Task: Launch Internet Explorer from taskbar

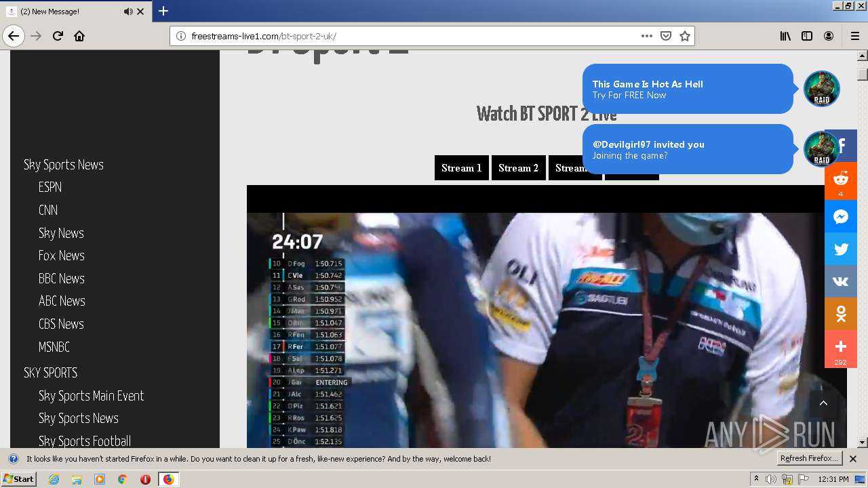Action: (54, 479)
